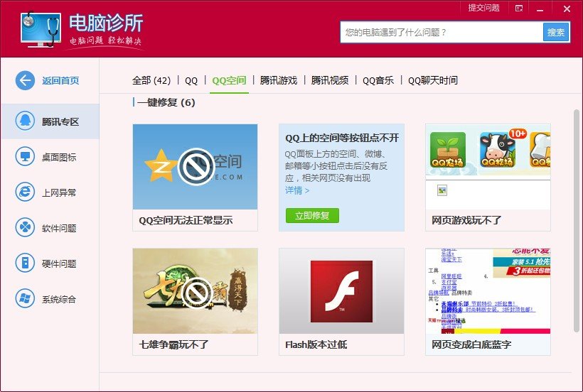Click the broken image icon in 网页游戏 card

[442, 190]
